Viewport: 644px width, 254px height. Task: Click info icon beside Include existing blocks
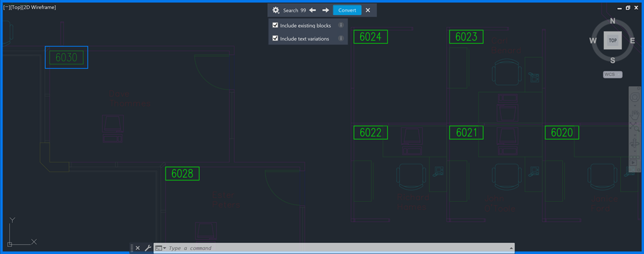341,26
